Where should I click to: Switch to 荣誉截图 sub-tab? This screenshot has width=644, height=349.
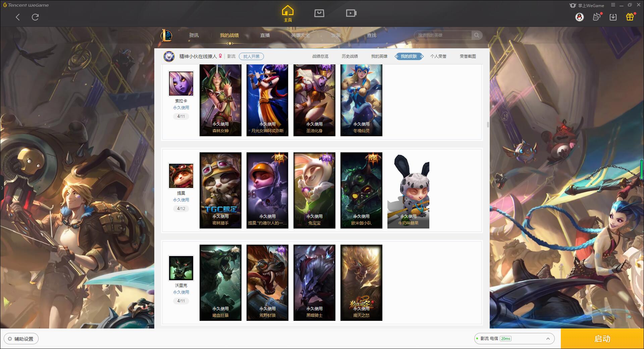468,56
